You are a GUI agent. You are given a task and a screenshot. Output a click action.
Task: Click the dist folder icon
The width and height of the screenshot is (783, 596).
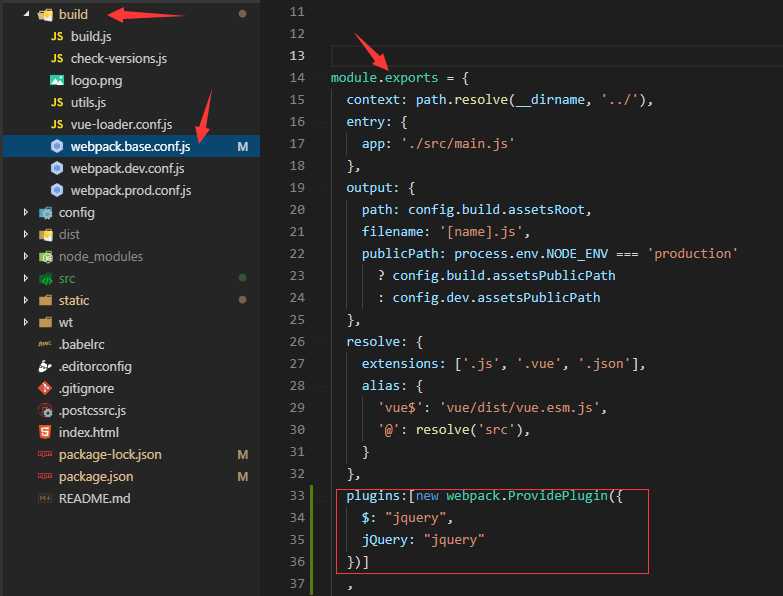pos(45,235)
